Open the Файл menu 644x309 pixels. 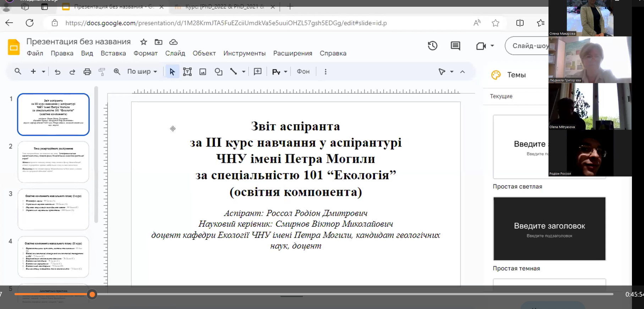point(35,53)
